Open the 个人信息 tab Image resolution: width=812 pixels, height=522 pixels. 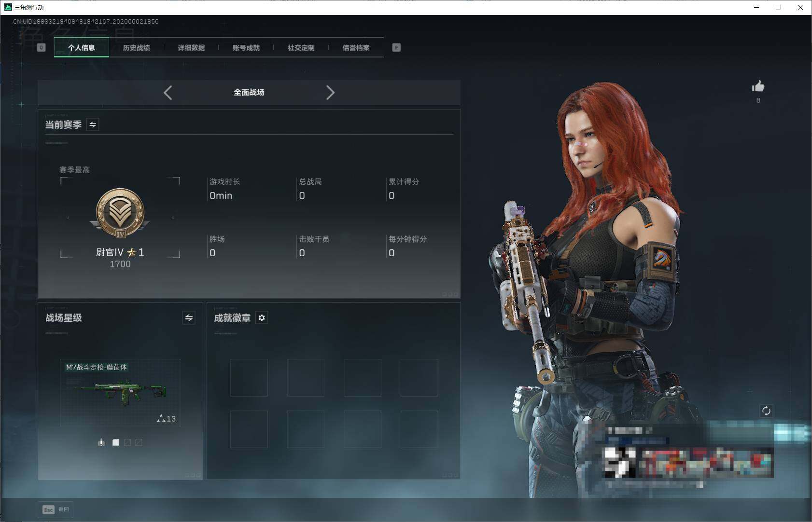82,48
